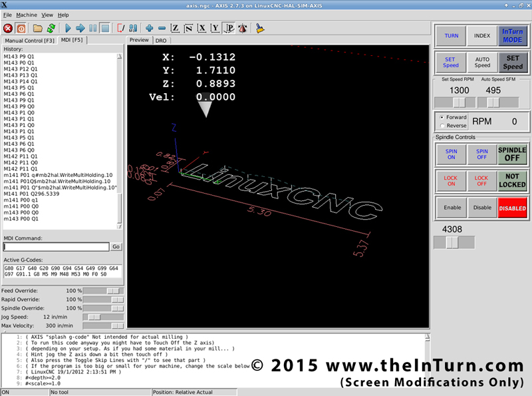532x396 pixels.
Task: Reload the current file with green arrows
Action: point(51,29)
